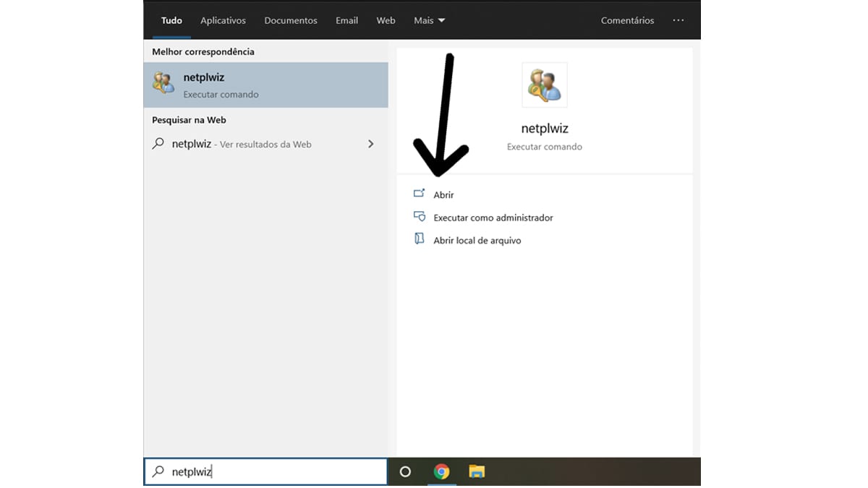This screenshot has height=488, width=868.
Task: Switch to the Documentos tab
Action: pyautogui.click(x=291, y=20)
